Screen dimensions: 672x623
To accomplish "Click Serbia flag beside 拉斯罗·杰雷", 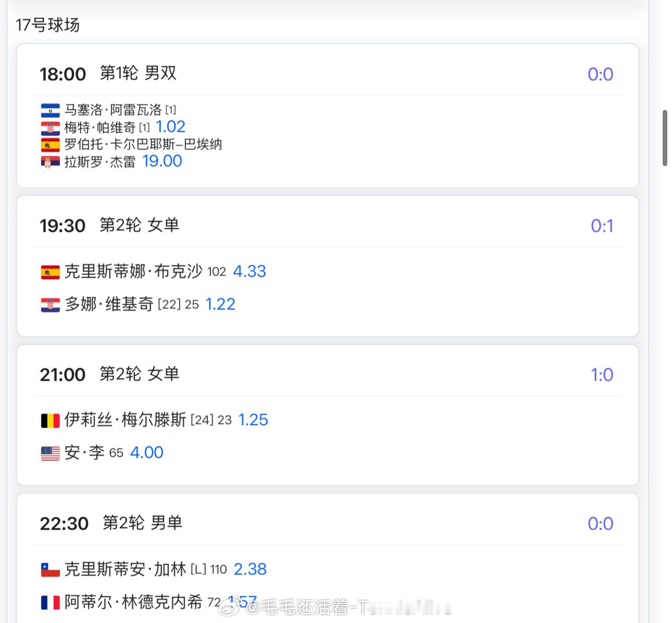I will (51, 162).
